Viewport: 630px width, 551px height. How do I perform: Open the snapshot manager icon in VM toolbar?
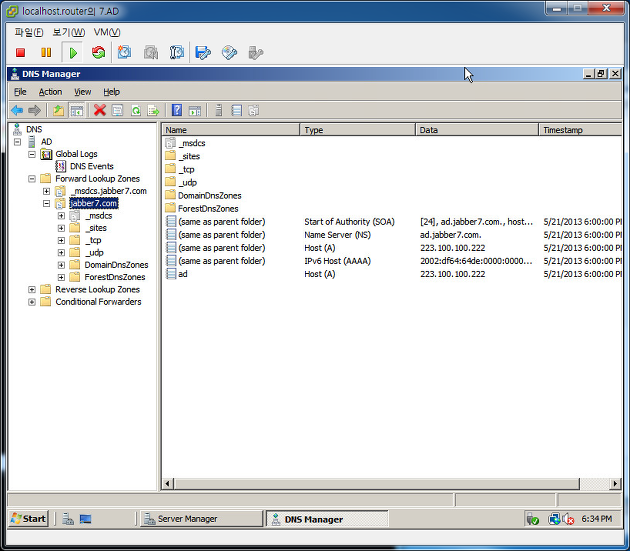tap(177, 53)
